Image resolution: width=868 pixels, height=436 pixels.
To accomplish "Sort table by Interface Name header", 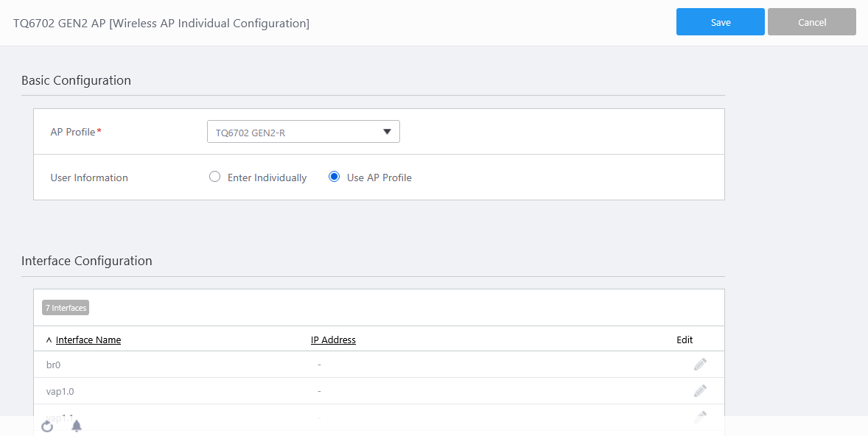I will (88, 340).
